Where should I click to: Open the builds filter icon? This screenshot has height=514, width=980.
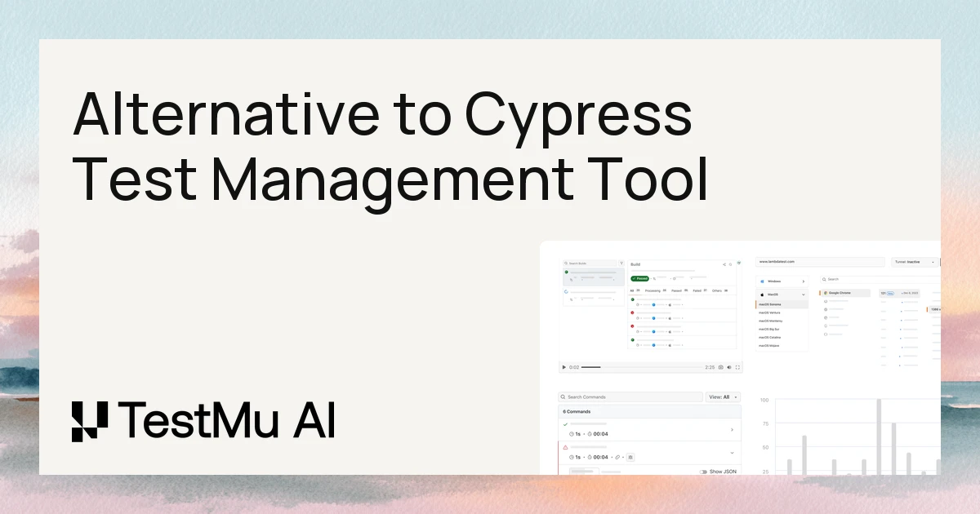(621, 264)
